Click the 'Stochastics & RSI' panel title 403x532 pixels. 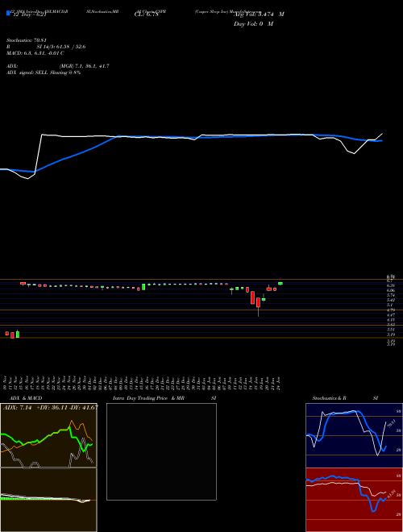345,398
